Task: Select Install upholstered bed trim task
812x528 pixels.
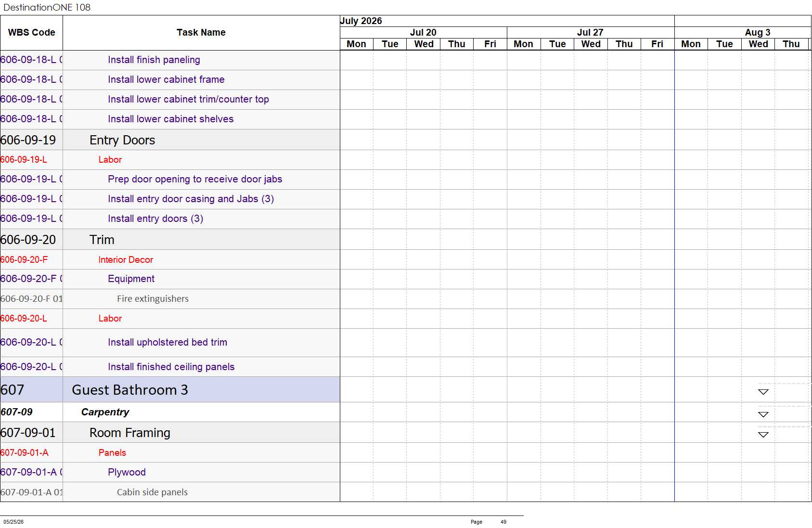Action: pos(168,342)
